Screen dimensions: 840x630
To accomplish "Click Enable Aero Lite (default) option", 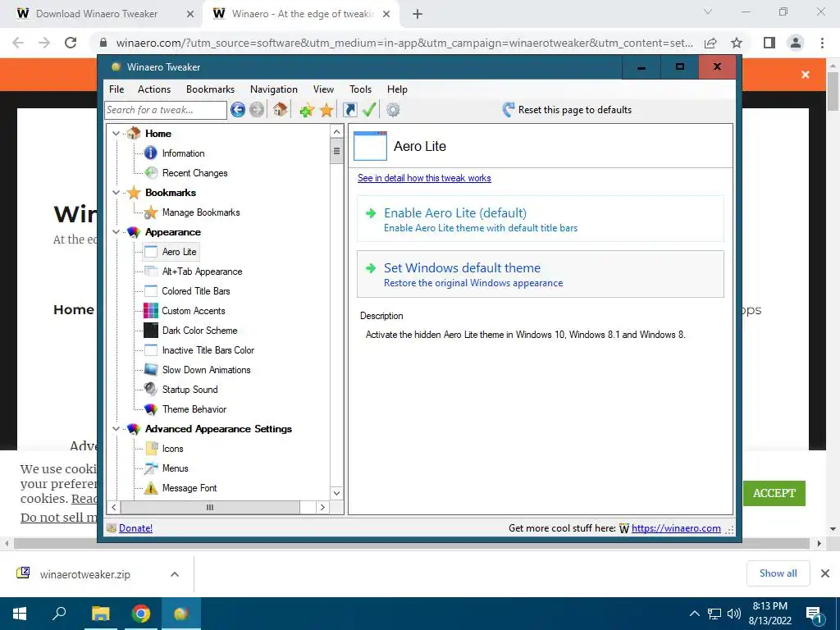I will [x=540, y=219].
